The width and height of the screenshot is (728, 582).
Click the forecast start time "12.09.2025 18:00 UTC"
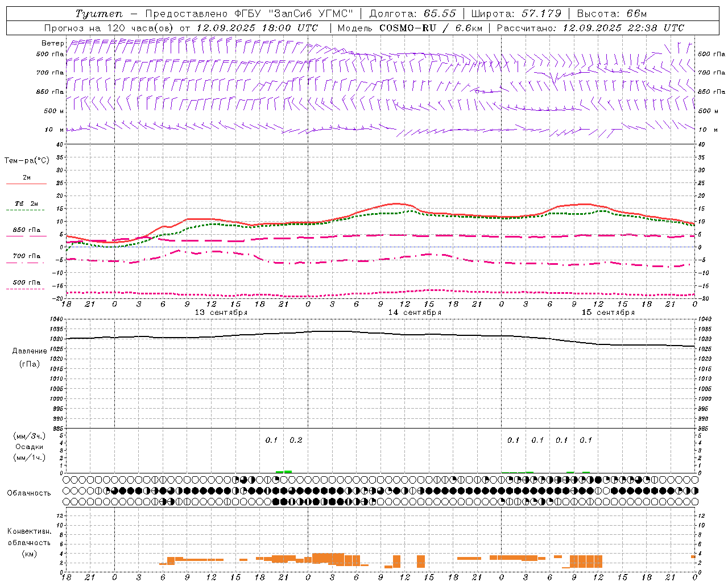(x=257, y=28)
